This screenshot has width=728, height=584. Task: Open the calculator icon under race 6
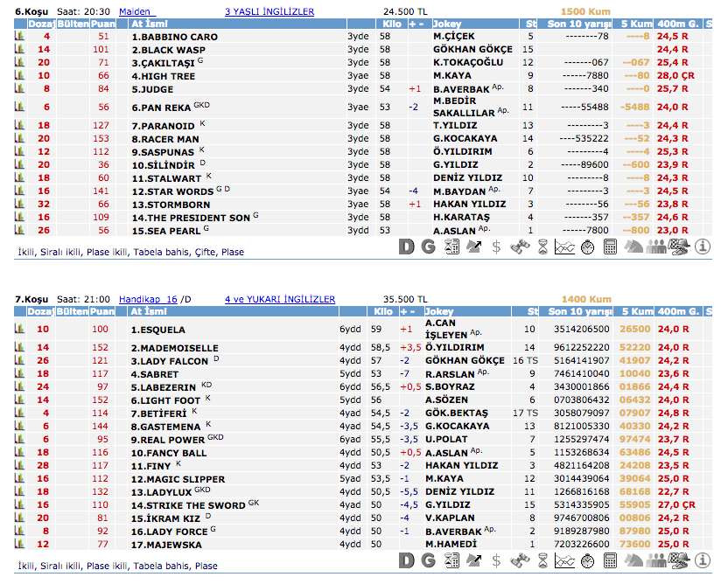pyautogui.click(x=611, y=247)
